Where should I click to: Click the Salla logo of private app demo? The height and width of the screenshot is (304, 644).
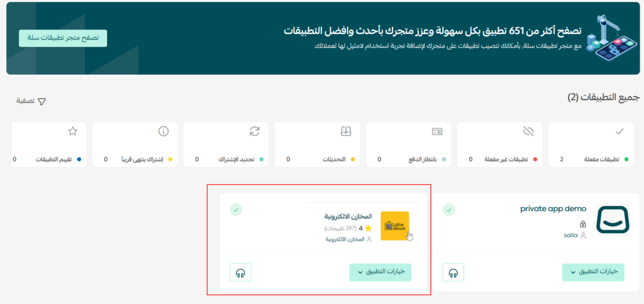[x=612, y=220]
